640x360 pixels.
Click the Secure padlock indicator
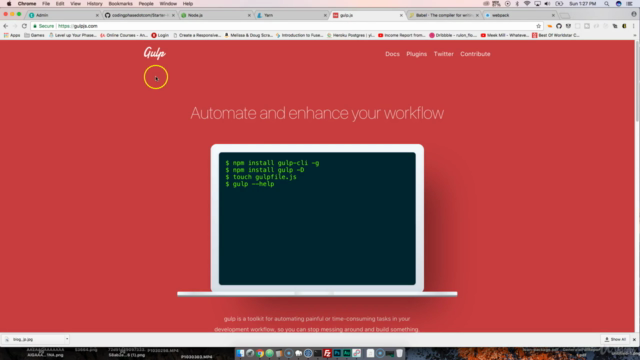click(x=43, y=26)
